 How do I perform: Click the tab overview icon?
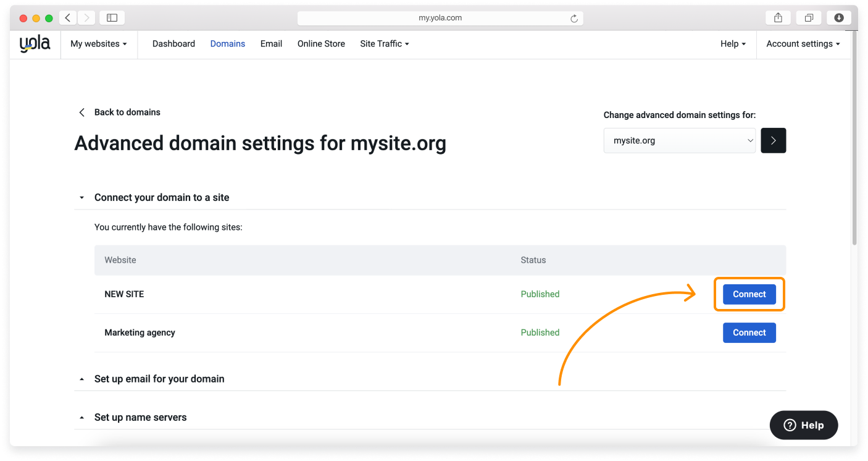coord(809,17)
